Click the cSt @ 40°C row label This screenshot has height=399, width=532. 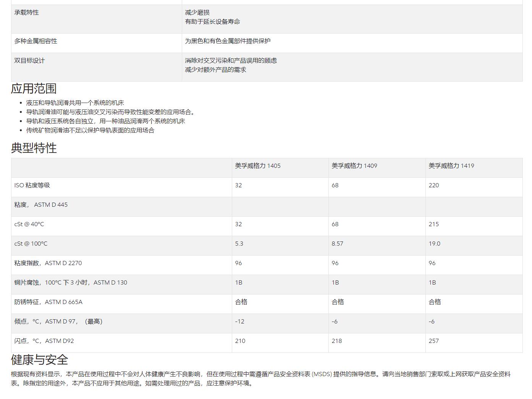[29, 224]
